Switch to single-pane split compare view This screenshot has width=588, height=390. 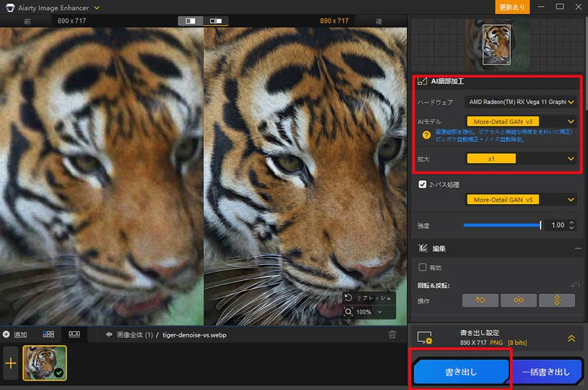pos(190,21)
